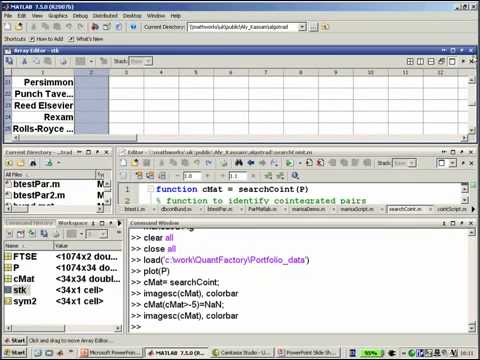This screenshot has height=360, width=480.
Task: Select the Reed Elsevier cell in Array Editor
Action: click(43, 106)
